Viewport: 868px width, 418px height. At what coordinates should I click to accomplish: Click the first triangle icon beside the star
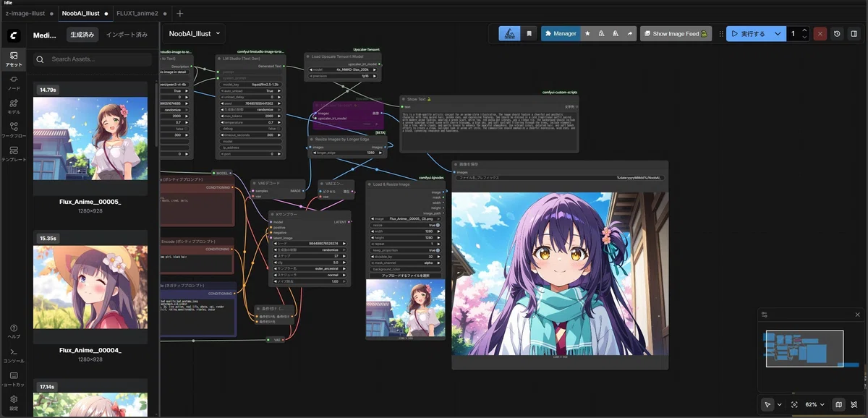click(x=601, y=33)
